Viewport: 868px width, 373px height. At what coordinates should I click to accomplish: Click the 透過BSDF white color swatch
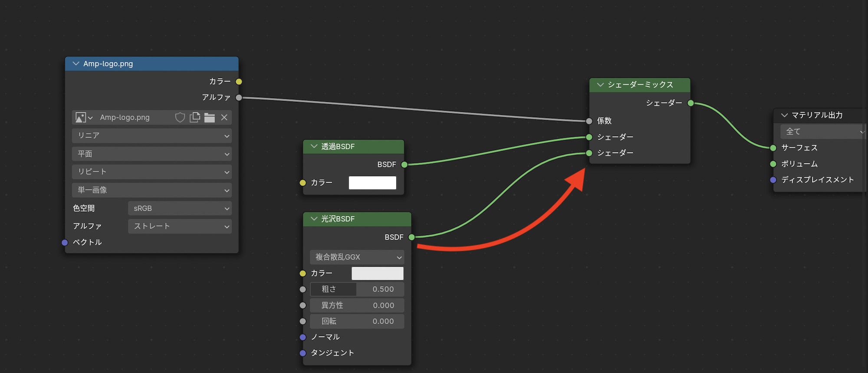coord(372,183)
